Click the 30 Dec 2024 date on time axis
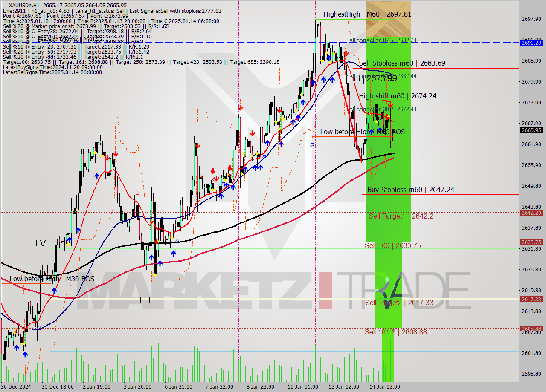546x392 pixels. tap(15, 387)
